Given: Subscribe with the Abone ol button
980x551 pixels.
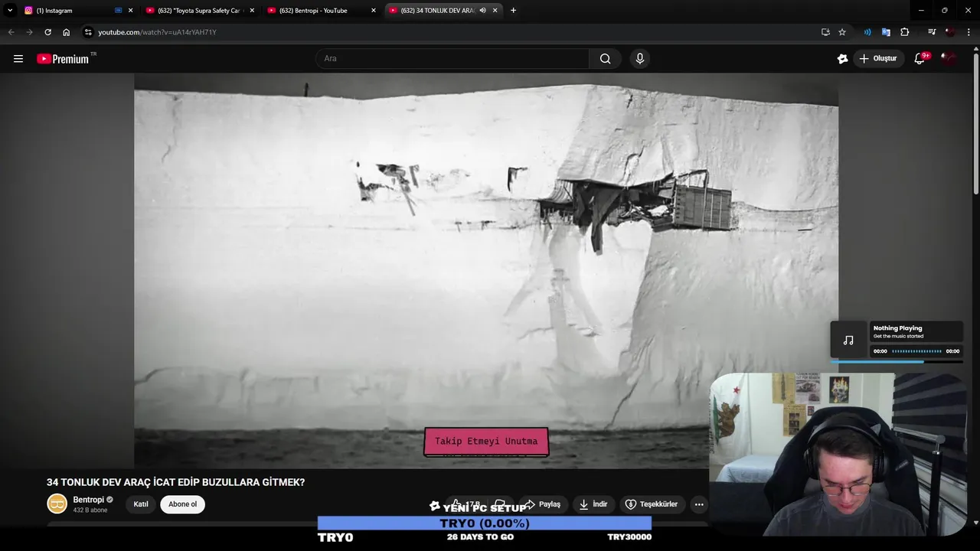Looking at the screenshot, I should 182,504.
